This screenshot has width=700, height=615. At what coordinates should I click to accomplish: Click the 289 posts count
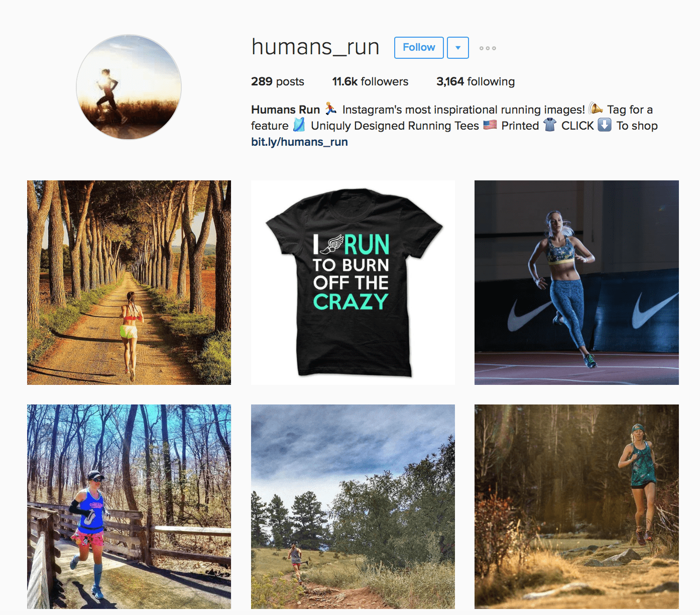pos(278,81)
